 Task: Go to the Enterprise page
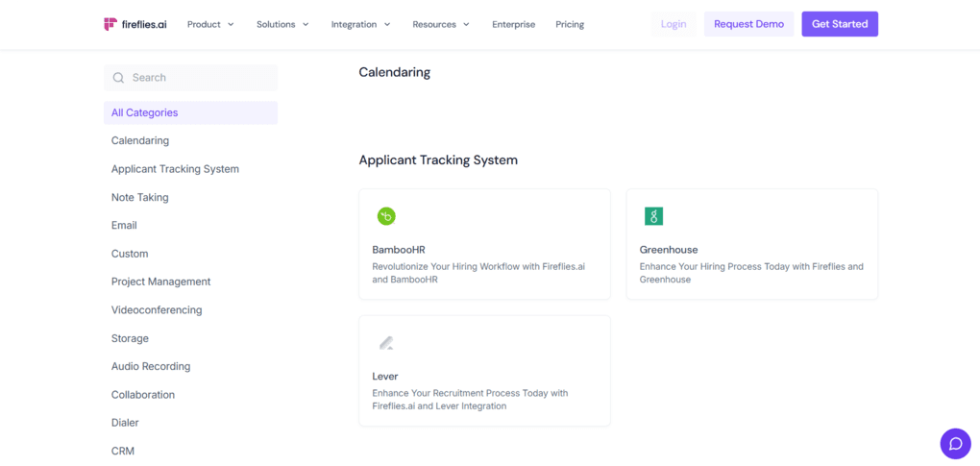pyautogui.click(x=514, y=24)
